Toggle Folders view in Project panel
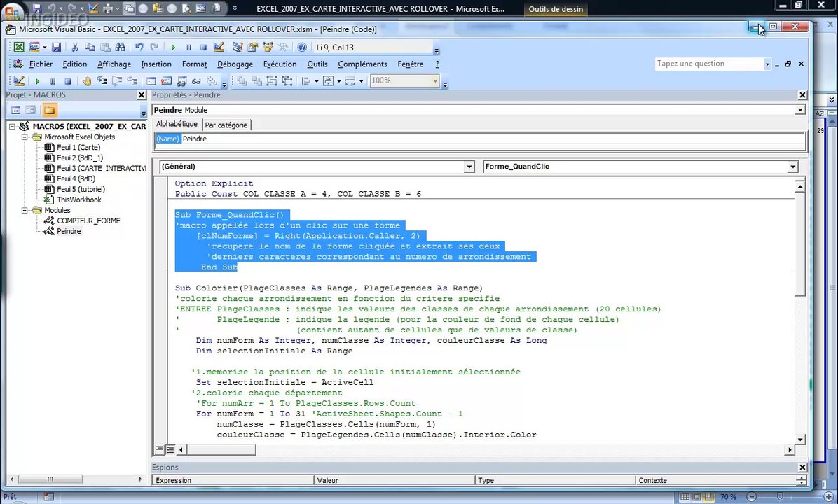 [49, 110]
